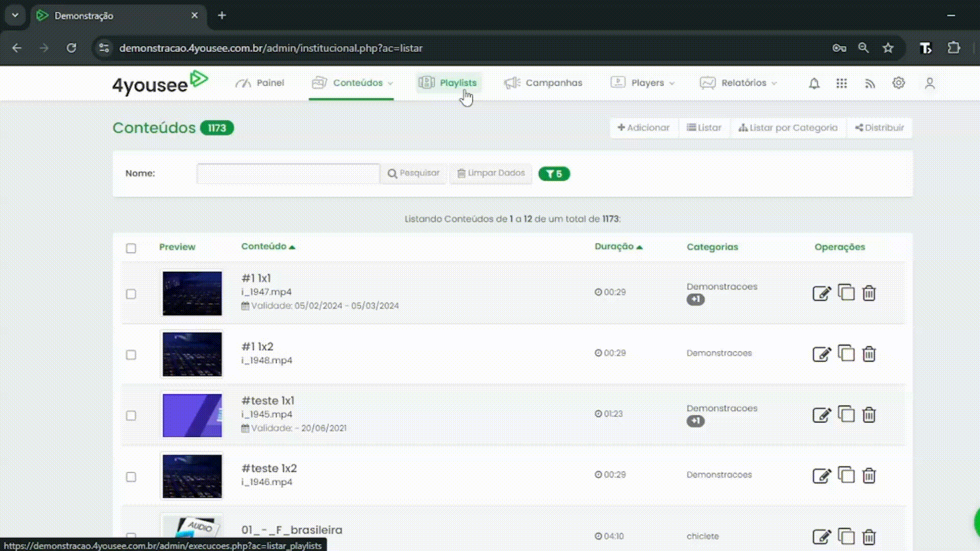The image size is (980, 551).
Task: Toggle the select-all checkbox in header
Action: tap(131, 248)
